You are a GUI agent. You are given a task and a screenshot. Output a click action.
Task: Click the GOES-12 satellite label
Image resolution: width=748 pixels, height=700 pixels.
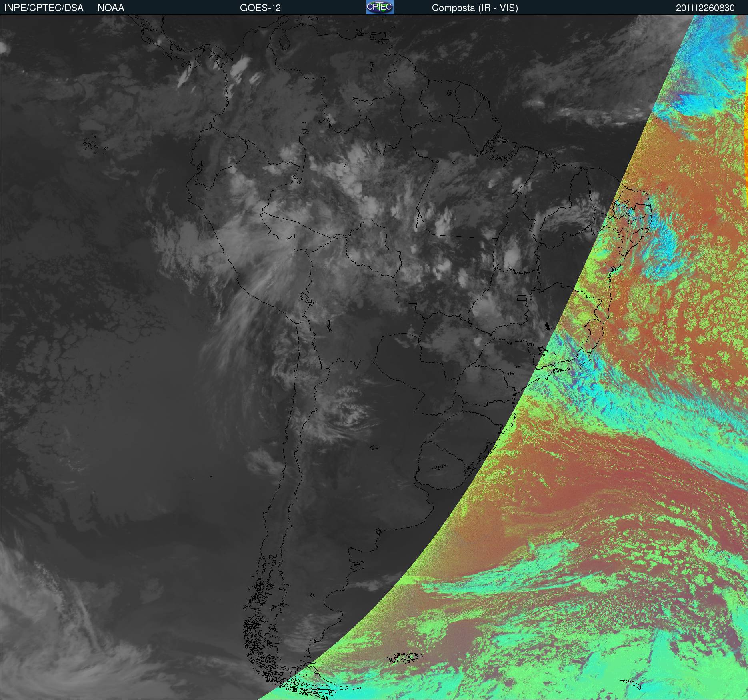point(260,8)
